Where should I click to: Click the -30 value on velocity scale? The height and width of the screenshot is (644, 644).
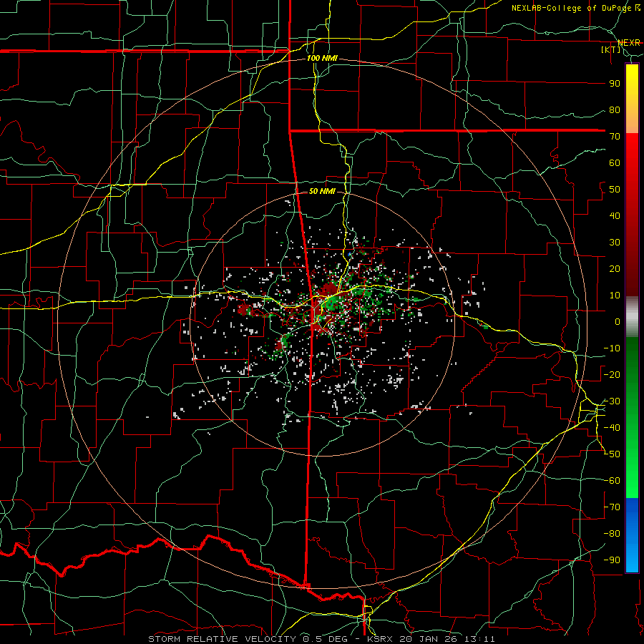pyautogui.click(x=612, y=401)
